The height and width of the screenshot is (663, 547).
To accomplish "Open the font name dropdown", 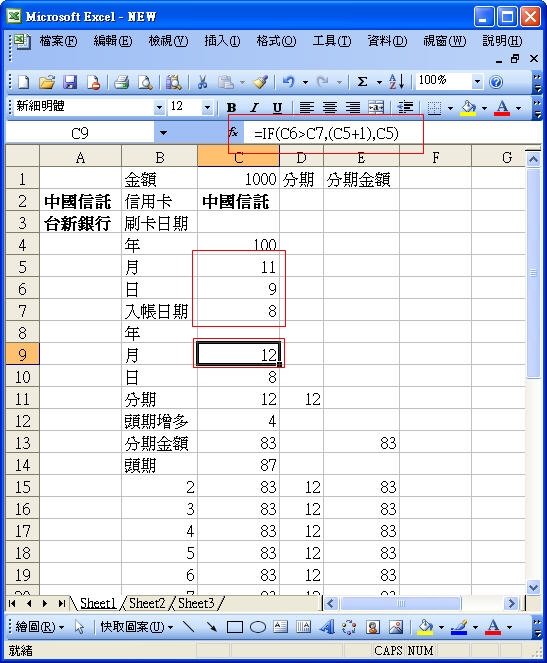I will click(159, 107).
